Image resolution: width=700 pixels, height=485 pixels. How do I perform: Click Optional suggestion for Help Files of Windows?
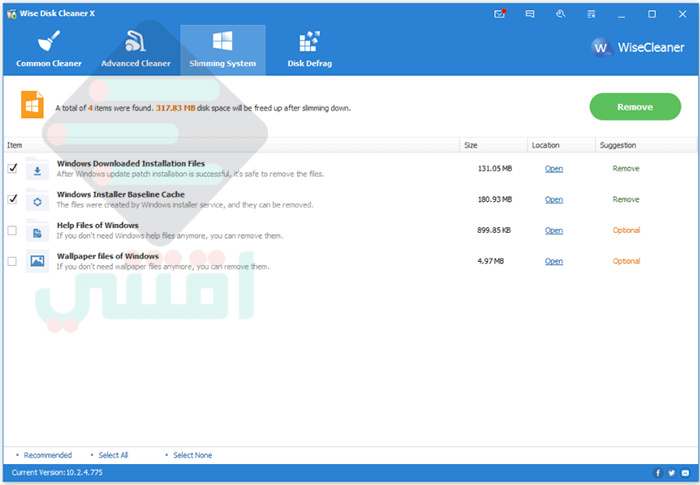(626, 230)
